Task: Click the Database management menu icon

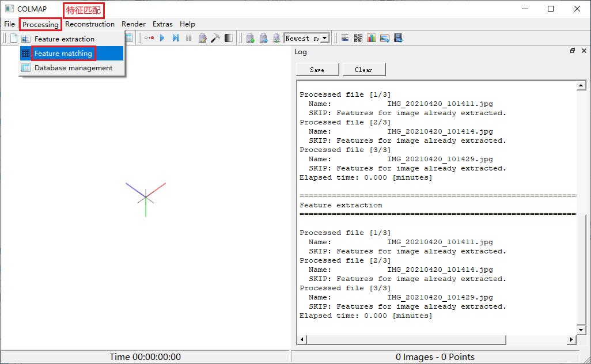Action: 26,68
